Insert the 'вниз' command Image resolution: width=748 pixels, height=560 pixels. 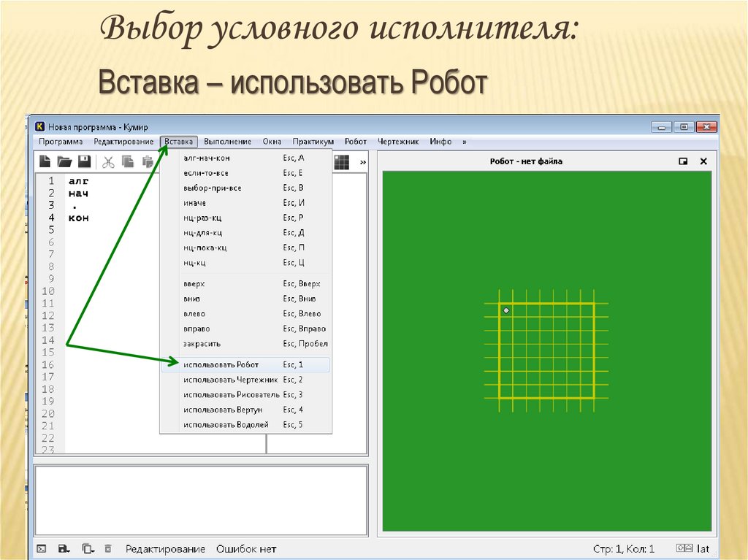245,299
